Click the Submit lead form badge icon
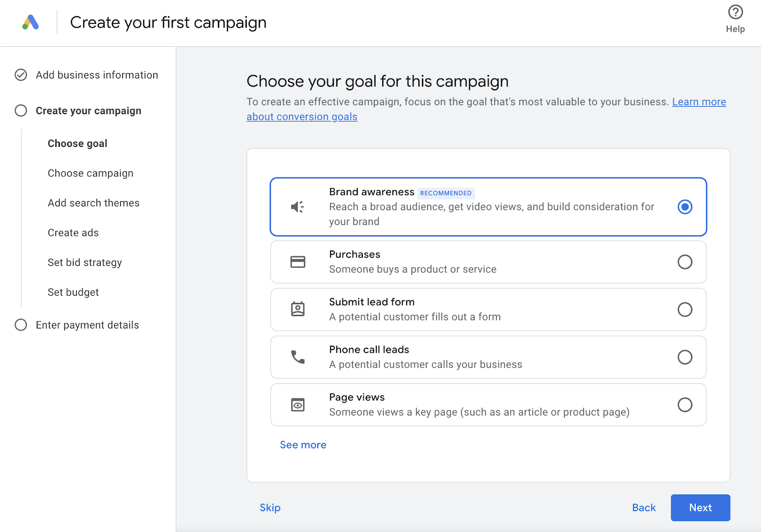Viewport: 761px width, 532px height. click(x=297, y=309)
